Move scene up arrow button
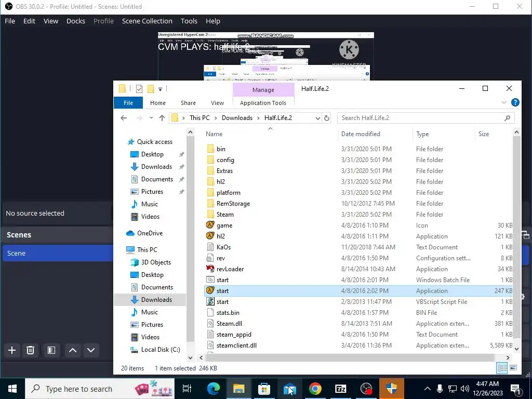This screenshot has height=399, width=532. (73, 350)
